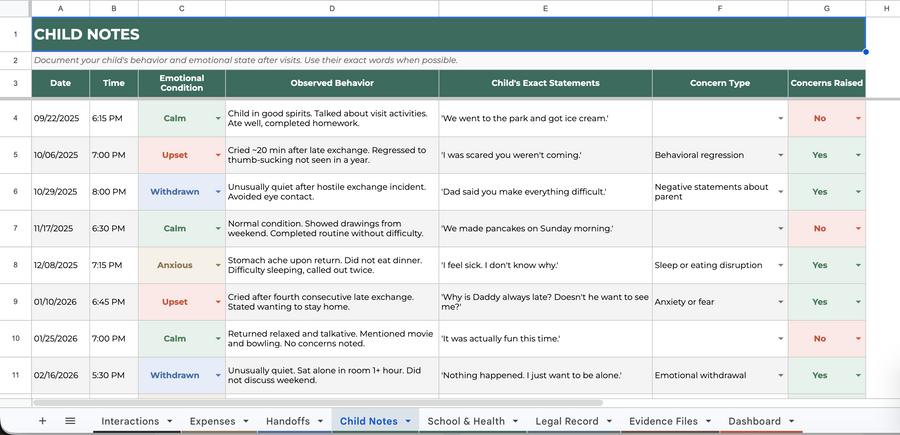The height and width of the screenshot is (435, 900).
Task: Select the date cell 10/29/2025
Action: tap(60, 192)
